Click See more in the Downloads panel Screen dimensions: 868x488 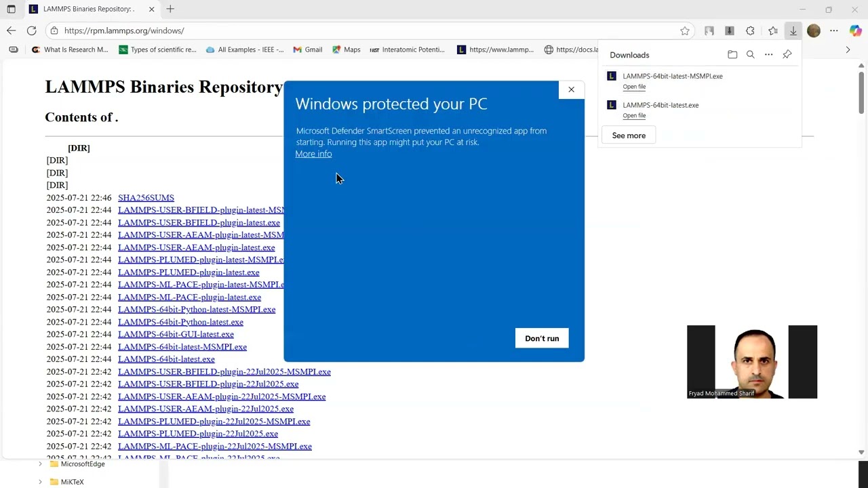click(629, 136)
